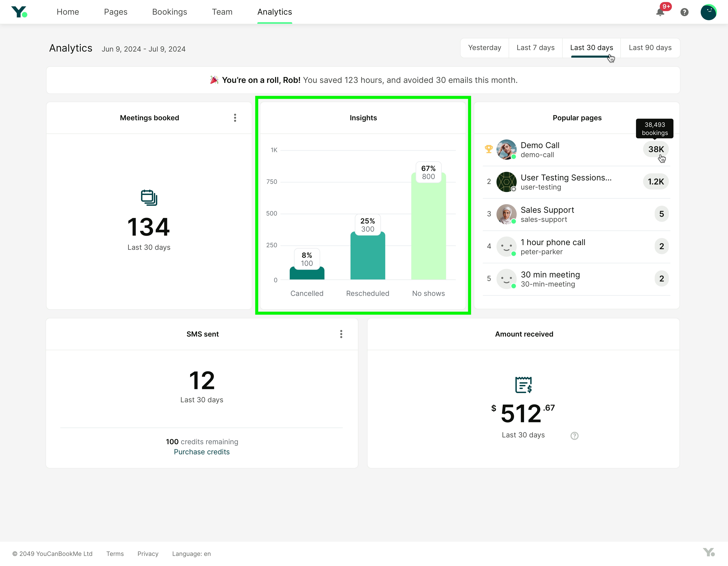Open the 30 min meeting title
Viewport: 728px width, 566px height.
pos(550,275)
